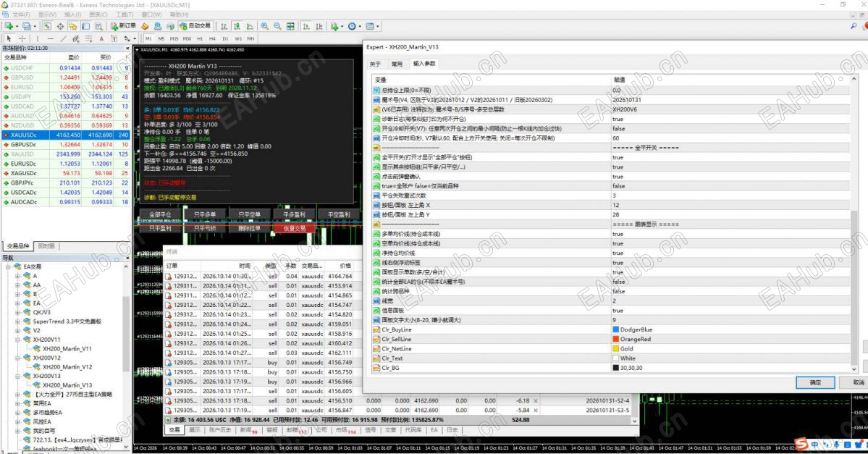Tile the chart windows
868x454 pixels.
(x=290, y=26)
